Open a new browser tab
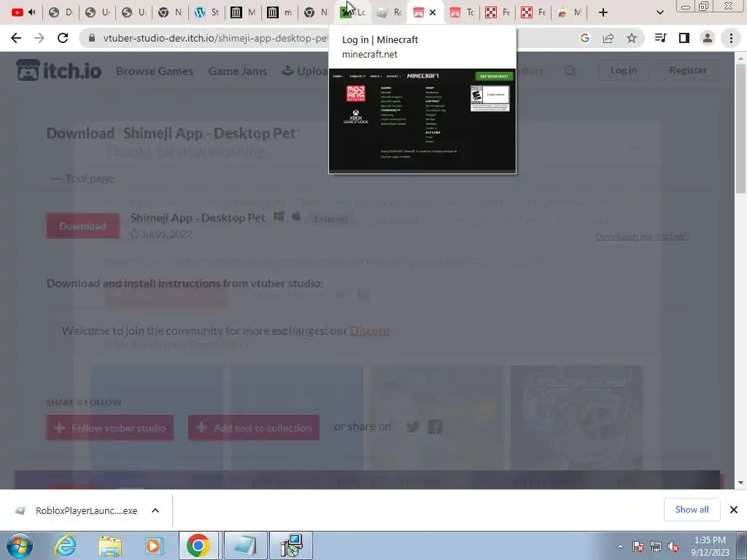 point(603,12)
